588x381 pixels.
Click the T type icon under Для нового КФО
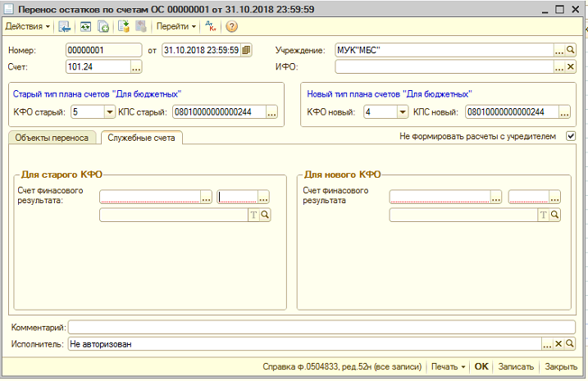point(544,215)
